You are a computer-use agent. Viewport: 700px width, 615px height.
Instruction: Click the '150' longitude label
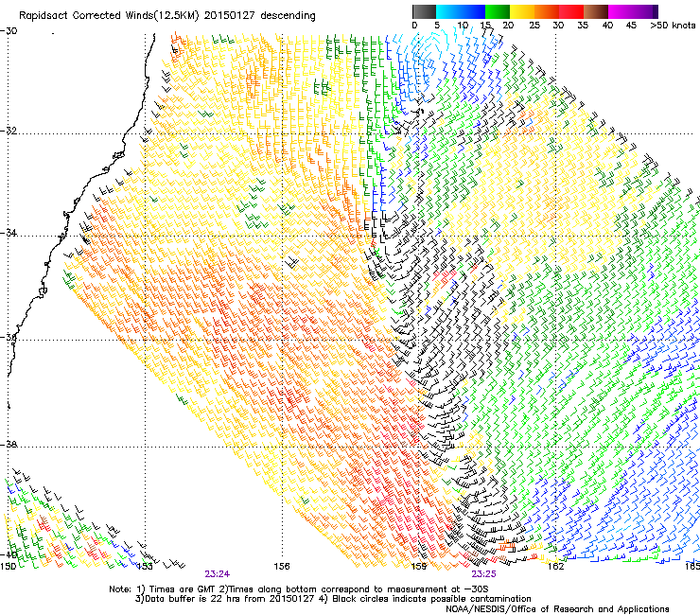click(8, 567)
